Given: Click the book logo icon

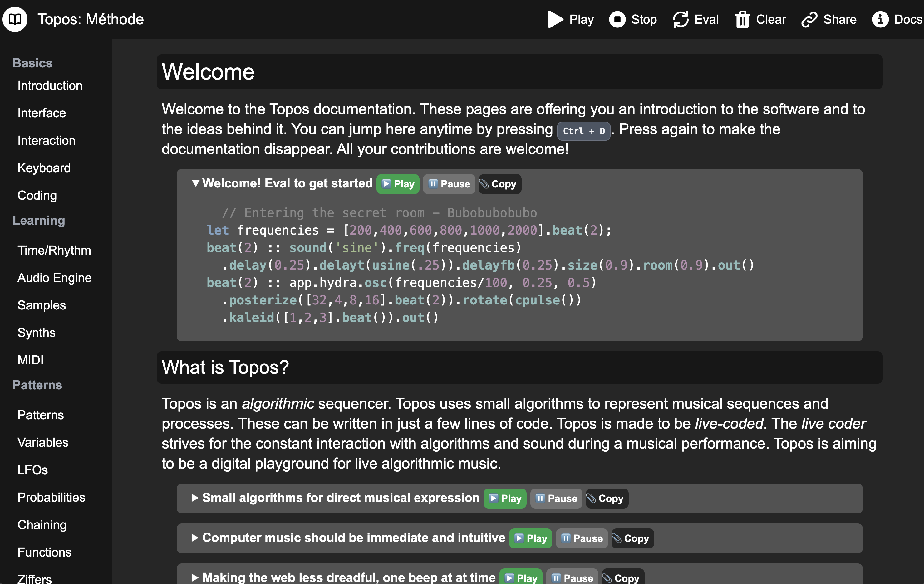Looking at the screenshot, I should [15, 19].
